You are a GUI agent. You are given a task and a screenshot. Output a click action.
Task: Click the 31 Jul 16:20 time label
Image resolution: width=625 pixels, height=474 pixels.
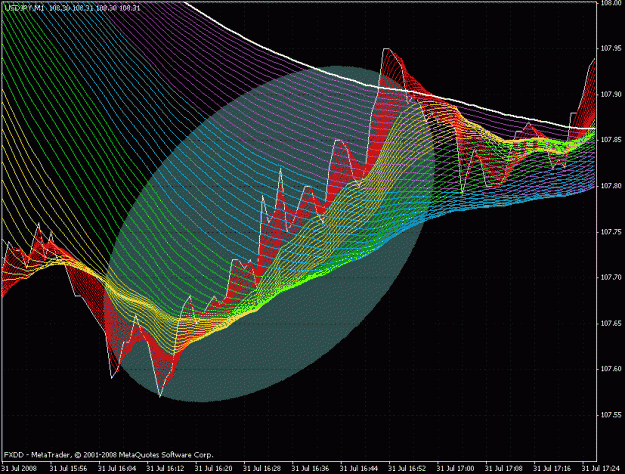point(213,468)
